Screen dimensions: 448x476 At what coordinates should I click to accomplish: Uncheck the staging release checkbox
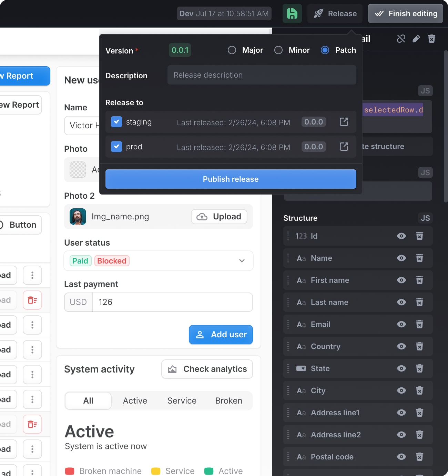[116, 122]
